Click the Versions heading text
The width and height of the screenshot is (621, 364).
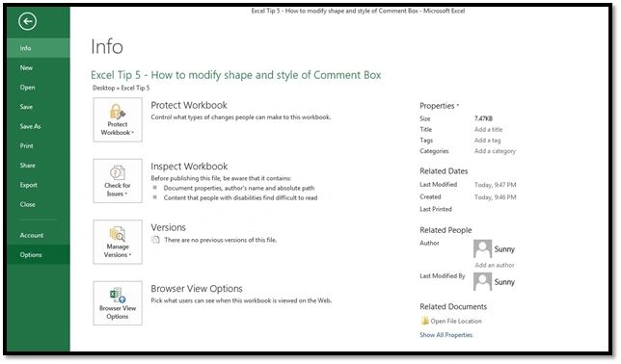coord(168,227)
